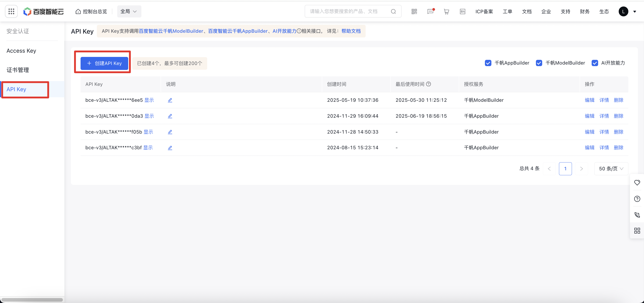Image resolution: width=644 pixels, height=303 pixels.
Task: Open 50 条/页 page size dropdown
Action: [611, 169]
